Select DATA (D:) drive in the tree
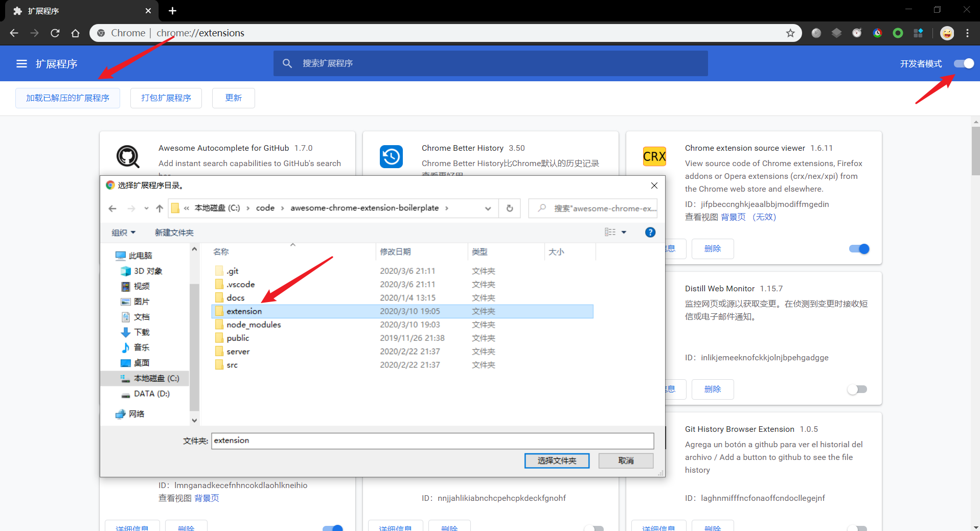 click(145, 394)
